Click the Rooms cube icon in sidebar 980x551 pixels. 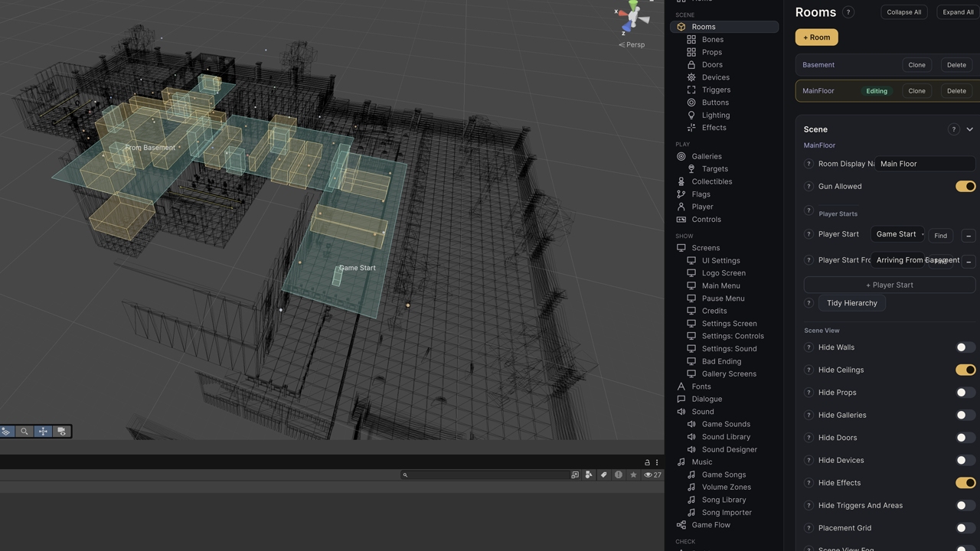[x=681, y=27]
